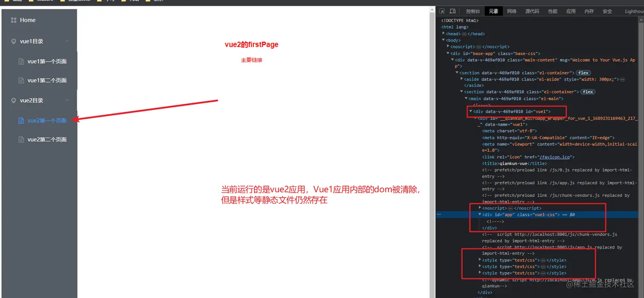Select the <!DOCTYPE html> line
644x298 pixels.
tap(460, 20)
